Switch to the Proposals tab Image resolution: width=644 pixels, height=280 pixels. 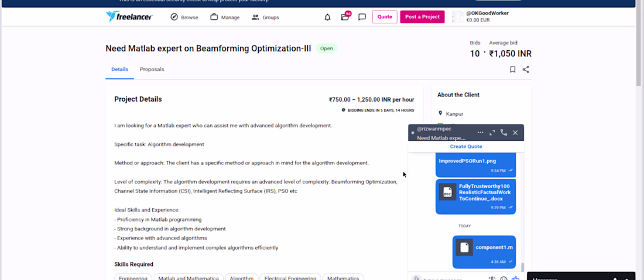tap(152, 70)
